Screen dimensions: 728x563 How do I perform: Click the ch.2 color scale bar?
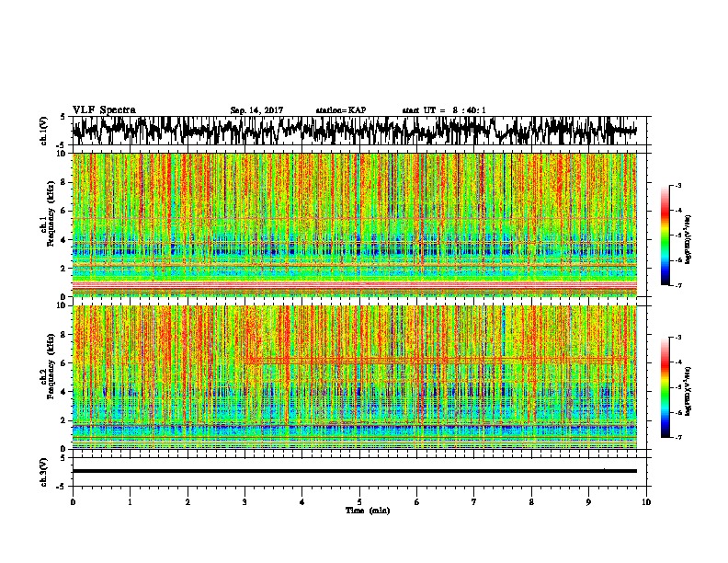(665, 387)
